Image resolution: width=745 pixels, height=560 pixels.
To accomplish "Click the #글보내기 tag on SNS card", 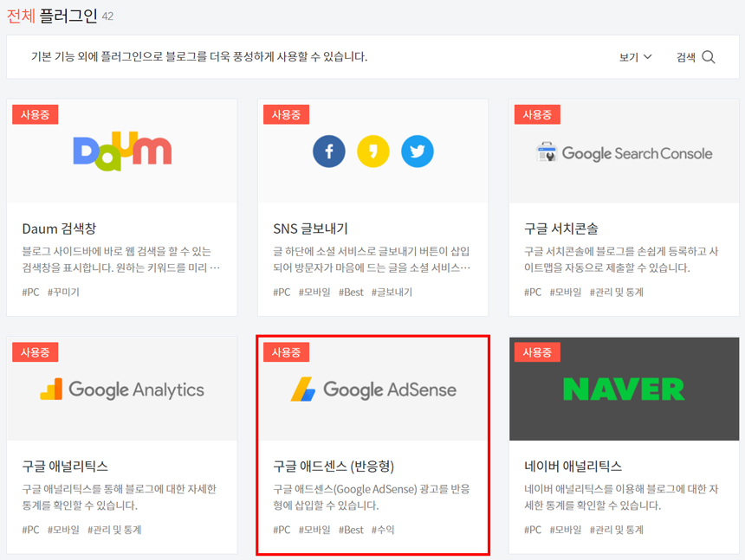I will point(392,292).
